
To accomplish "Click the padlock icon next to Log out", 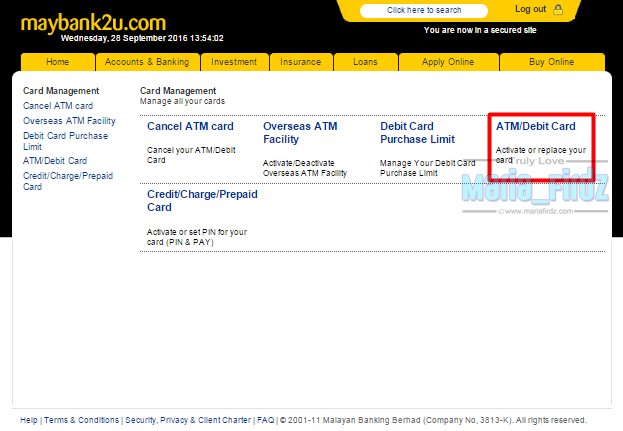I will (x=558, y=10).
